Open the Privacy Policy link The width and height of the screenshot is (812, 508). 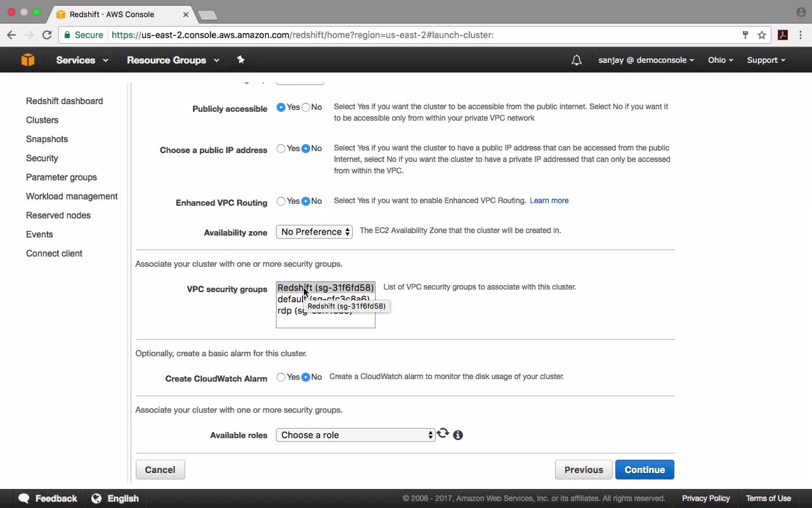tap(706, 498)
